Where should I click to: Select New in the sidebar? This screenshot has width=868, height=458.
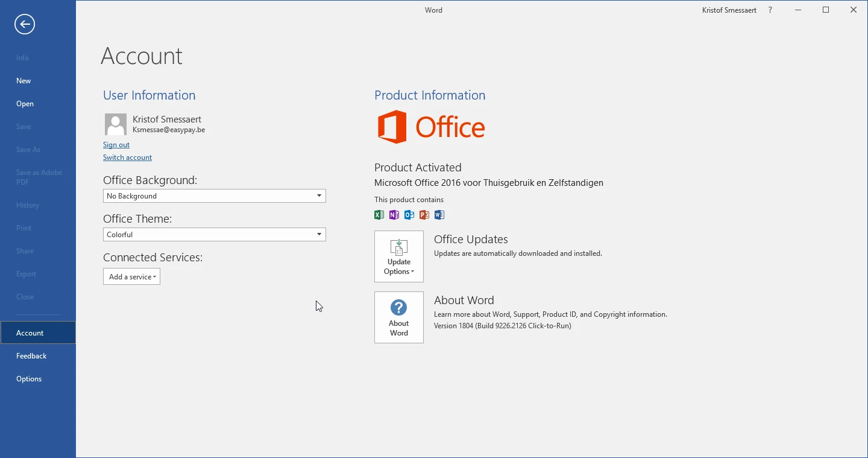coord(38,81)
